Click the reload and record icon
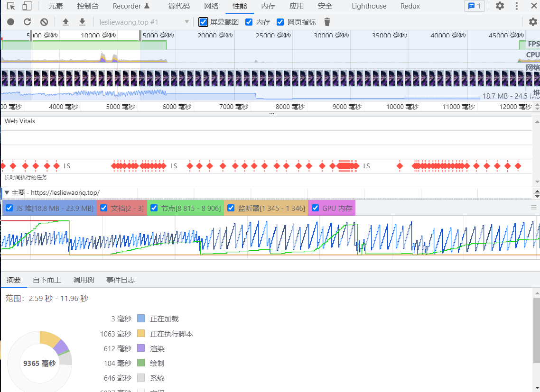The height and width of the screenshot is (392, 540). (x=27, y=22)
